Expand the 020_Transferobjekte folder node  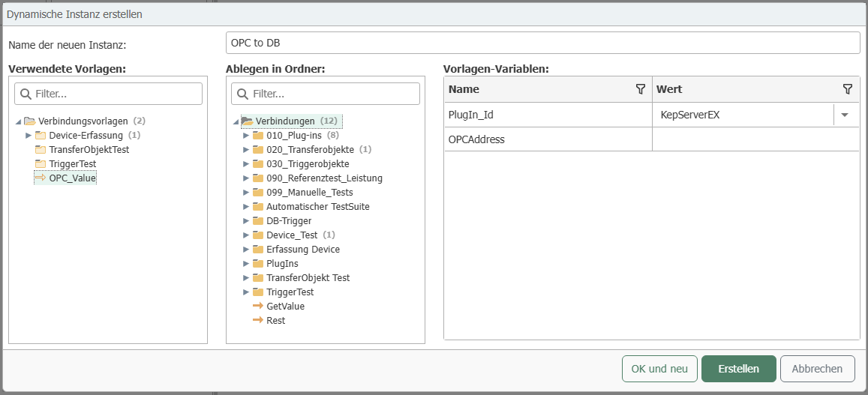(245, 150)
